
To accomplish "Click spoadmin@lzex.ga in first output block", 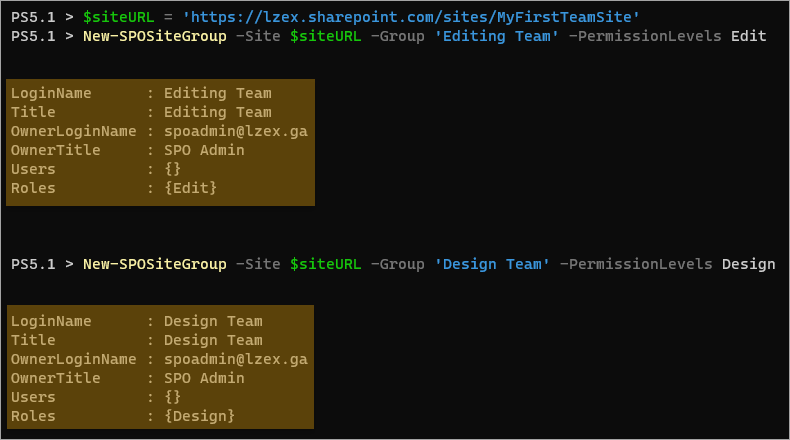I will (x=236, y=131).
